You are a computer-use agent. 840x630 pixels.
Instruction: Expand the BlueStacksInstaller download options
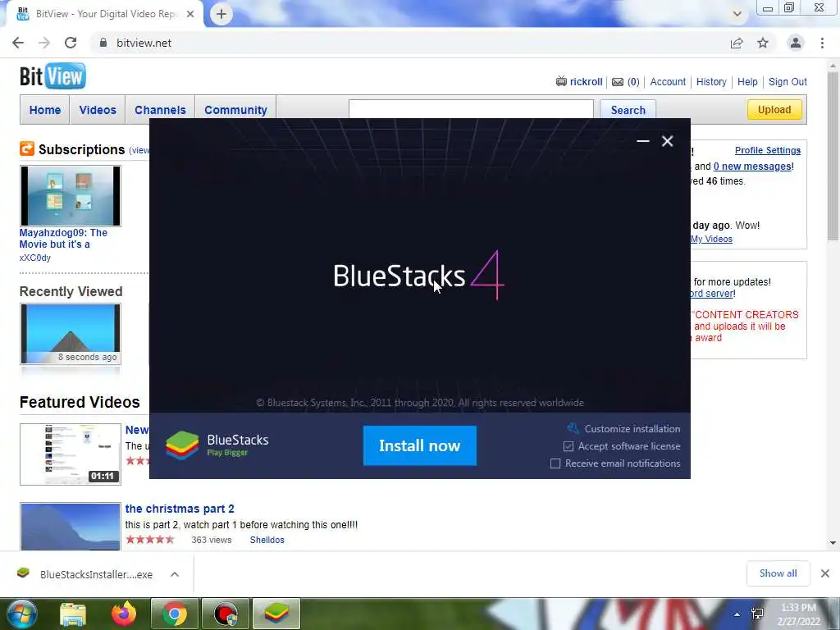(175, 574)
